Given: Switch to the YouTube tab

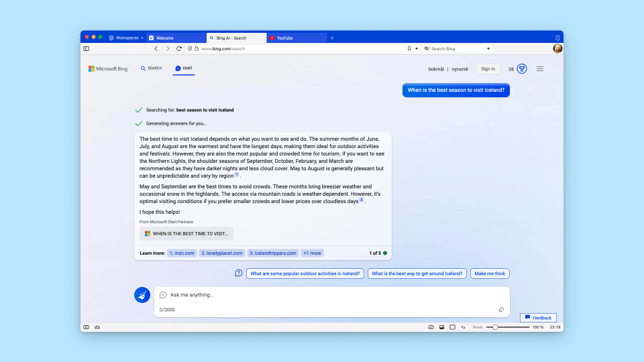Looking at the screenshot, I should click(x=297, y=38).
